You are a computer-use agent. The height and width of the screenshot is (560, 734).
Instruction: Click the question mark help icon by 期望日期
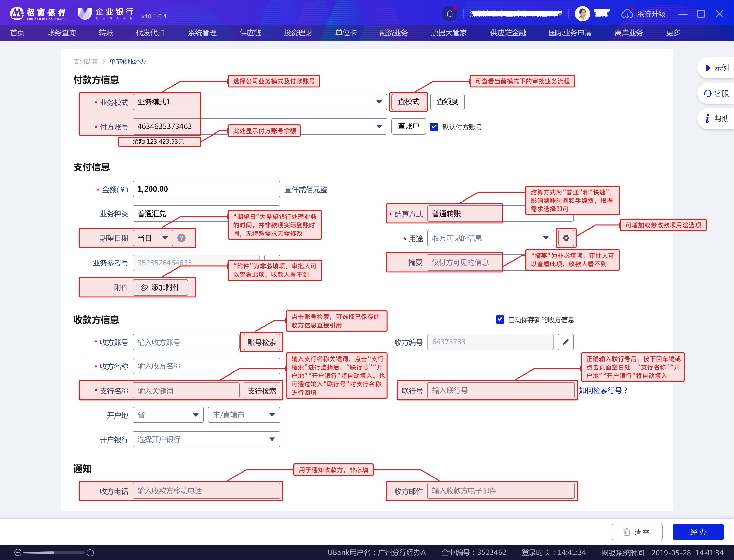pyautogui.click(x=181, y=238)
